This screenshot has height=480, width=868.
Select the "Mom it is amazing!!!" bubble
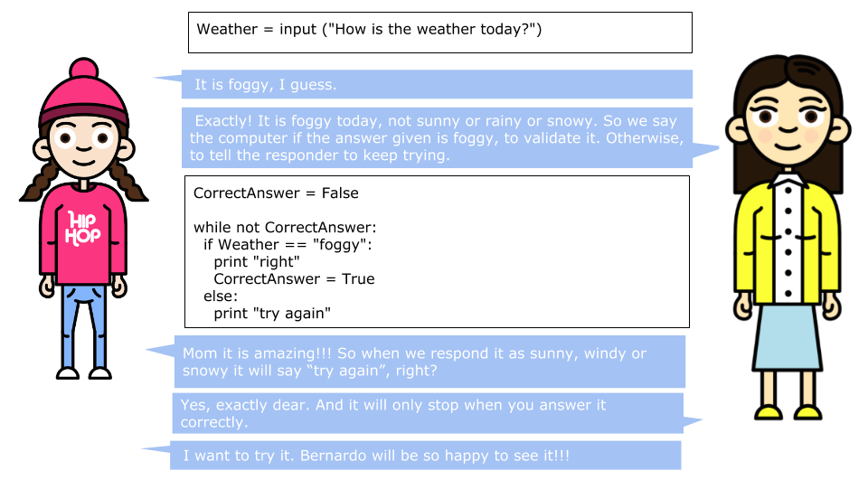429,362
